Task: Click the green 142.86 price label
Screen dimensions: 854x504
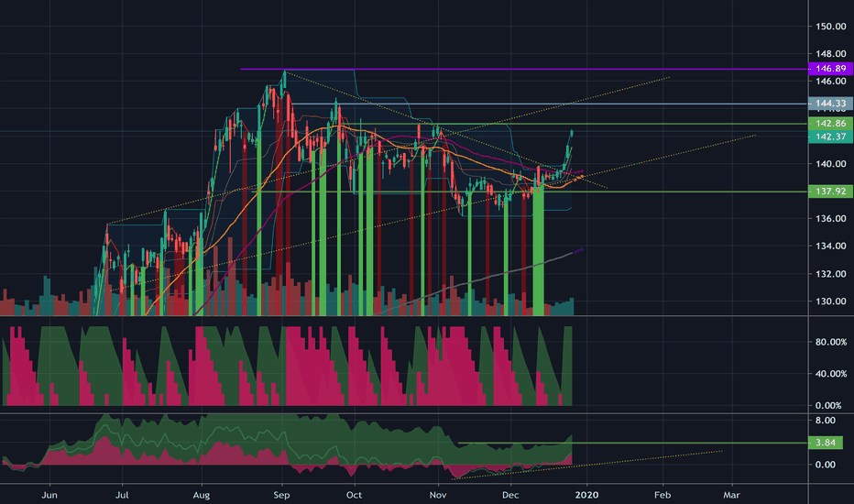Action: [830, 124]
